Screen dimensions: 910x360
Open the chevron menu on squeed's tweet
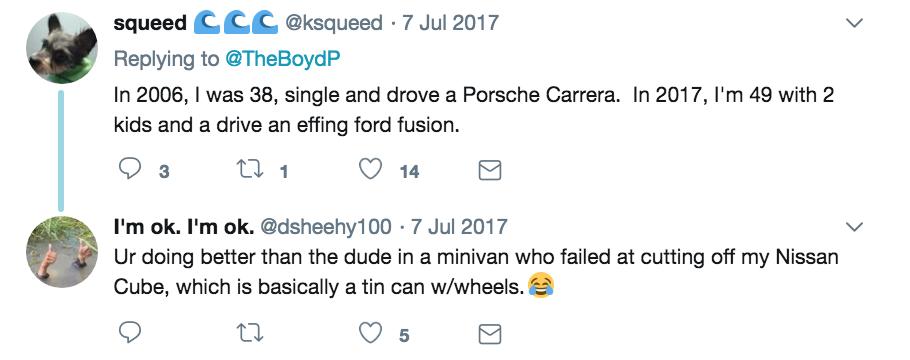click(x=854, y=24)
